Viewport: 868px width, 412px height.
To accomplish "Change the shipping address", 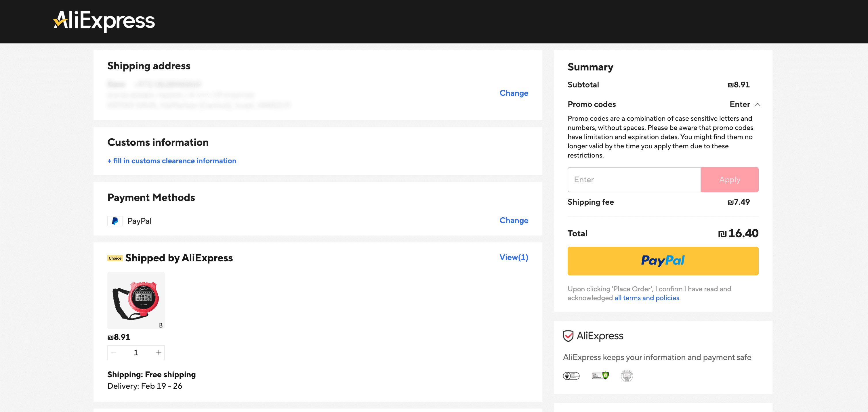I will pyautogui.click(x=514, y=93).
